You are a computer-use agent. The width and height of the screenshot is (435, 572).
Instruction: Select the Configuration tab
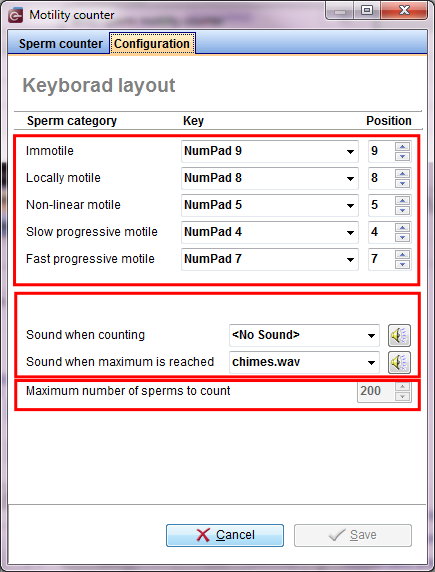pos(152,44)
